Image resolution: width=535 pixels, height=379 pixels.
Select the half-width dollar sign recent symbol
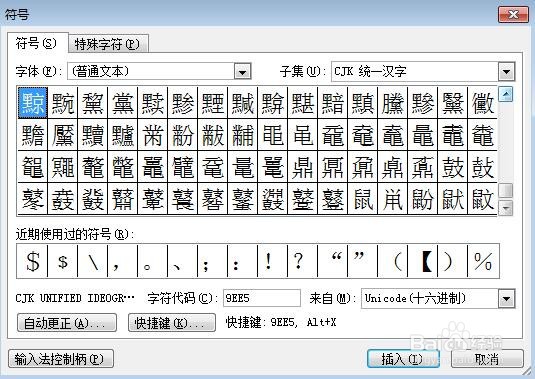click(63, 261)
